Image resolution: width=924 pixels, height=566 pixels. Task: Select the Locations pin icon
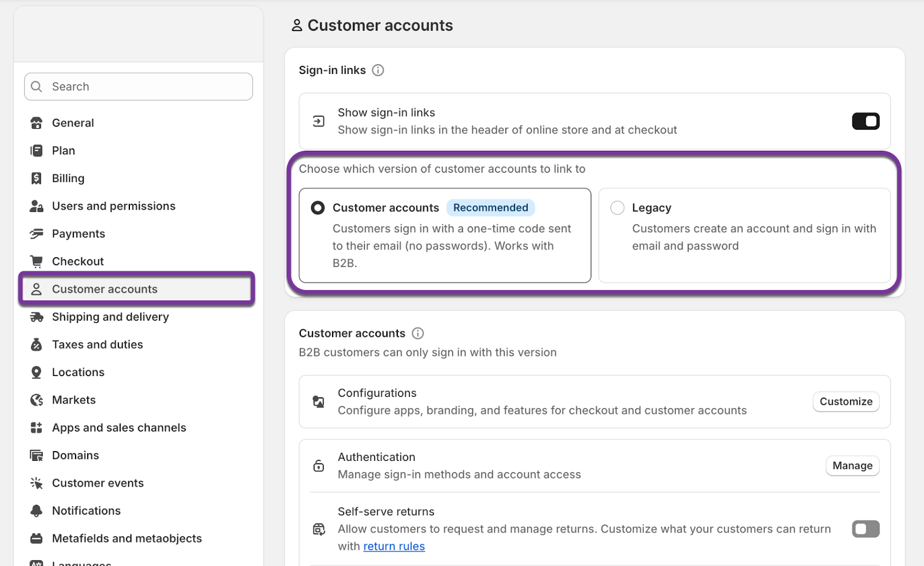click(36, 372)
